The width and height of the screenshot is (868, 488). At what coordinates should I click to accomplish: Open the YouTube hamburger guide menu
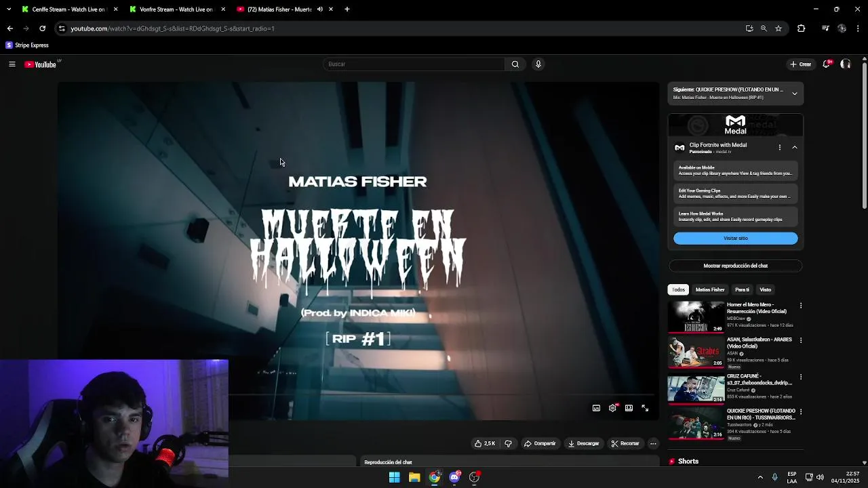pyautogui.click(x=12, y=64)
